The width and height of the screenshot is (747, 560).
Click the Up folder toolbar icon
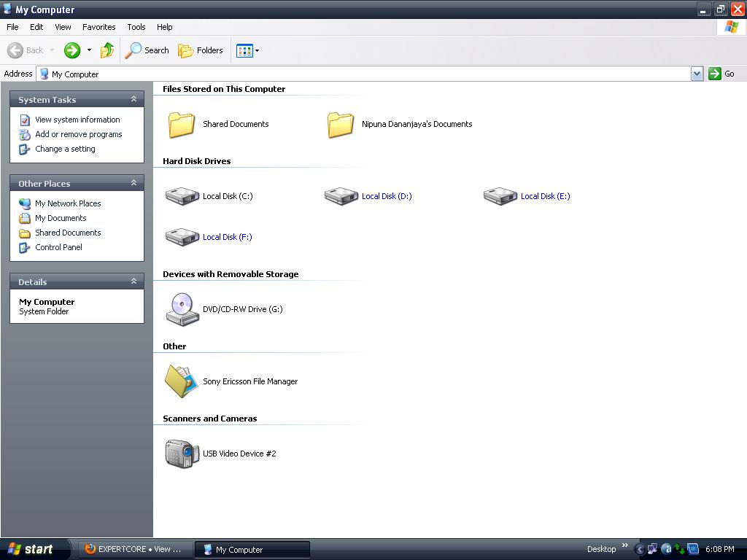point(107,50)
